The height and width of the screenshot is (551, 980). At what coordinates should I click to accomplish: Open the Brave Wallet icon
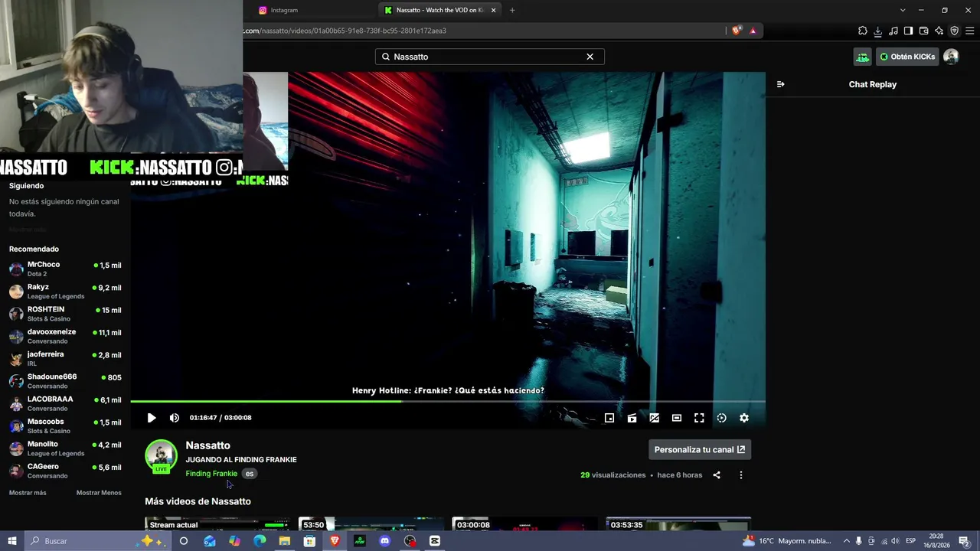pos(923,31)
